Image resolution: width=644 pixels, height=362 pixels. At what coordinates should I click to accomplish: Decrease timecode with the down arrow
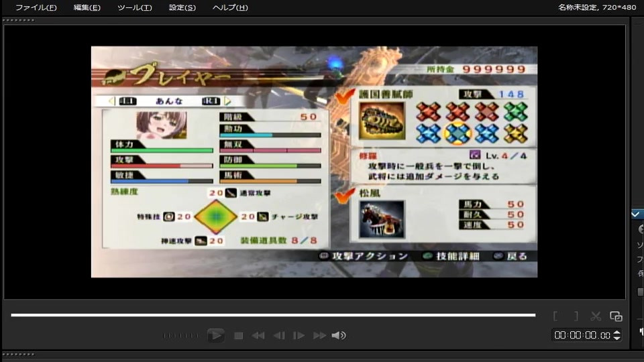[616, 338]
